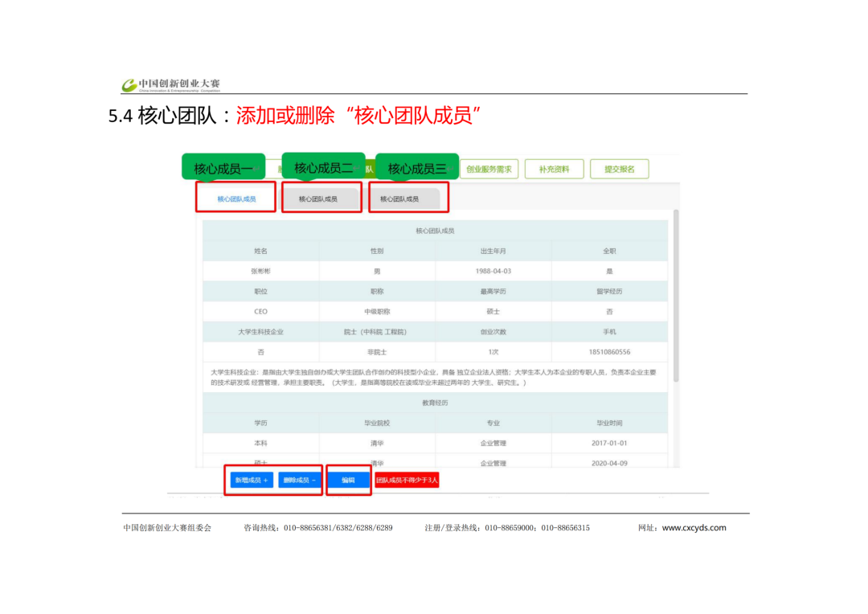Image resolution: width=868 pixels, height=614 pixels.
Task: Switch to the 补充资料 tab
Action: tap(554, 169)
